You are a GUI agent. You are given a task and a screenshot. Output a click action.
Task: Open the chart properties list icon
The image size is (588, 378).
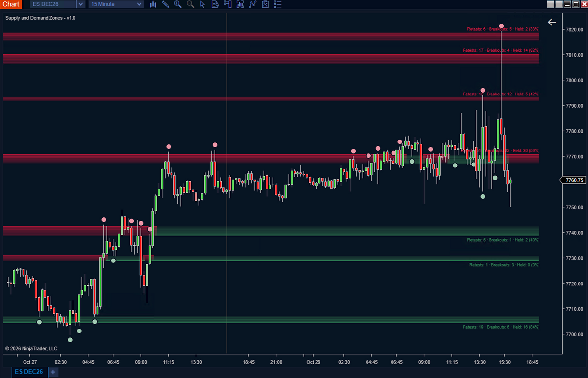[277, 4]
